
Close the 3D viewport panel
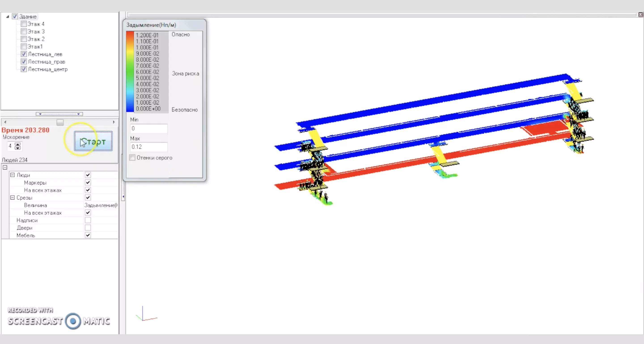640,15
